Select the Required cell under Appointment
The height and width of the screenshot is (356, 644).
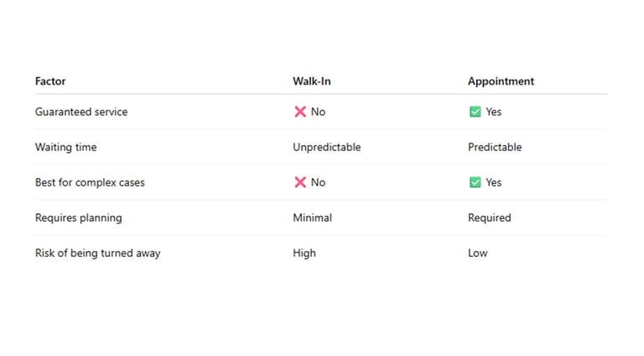(489, 217)
